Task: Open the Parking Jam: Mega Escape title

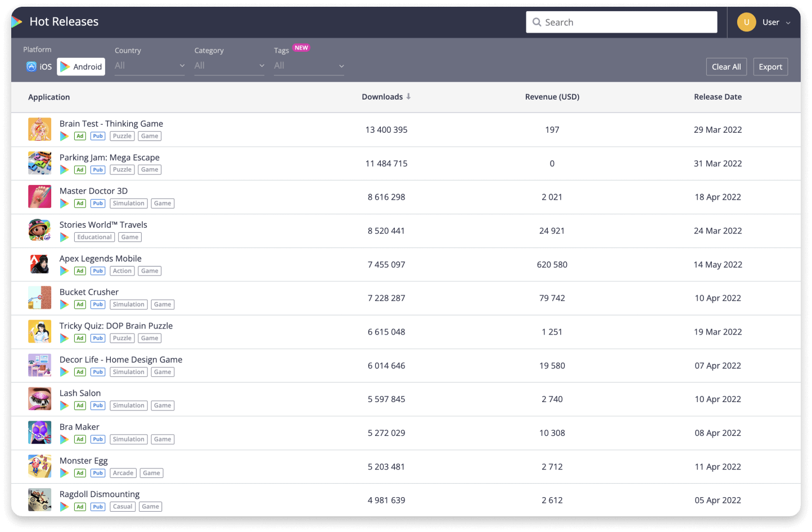Action: click(110, 157)
